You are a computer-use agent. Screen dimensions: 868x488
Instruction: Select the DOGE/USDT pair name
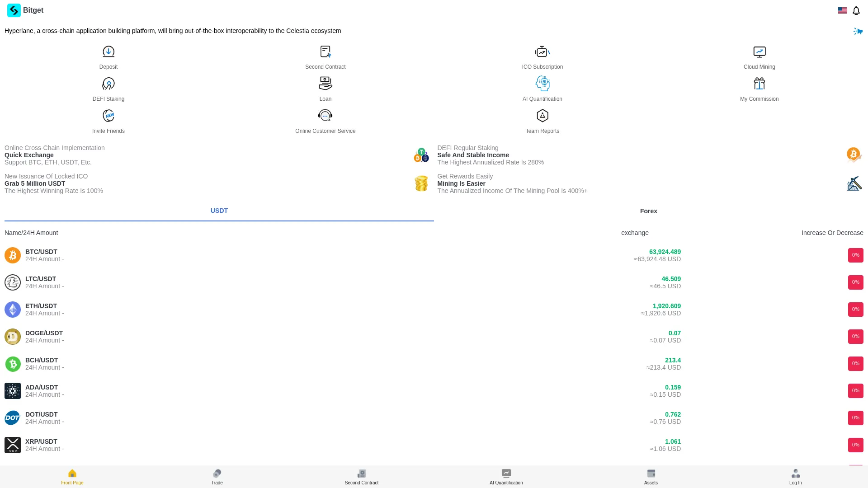point(44,333)
